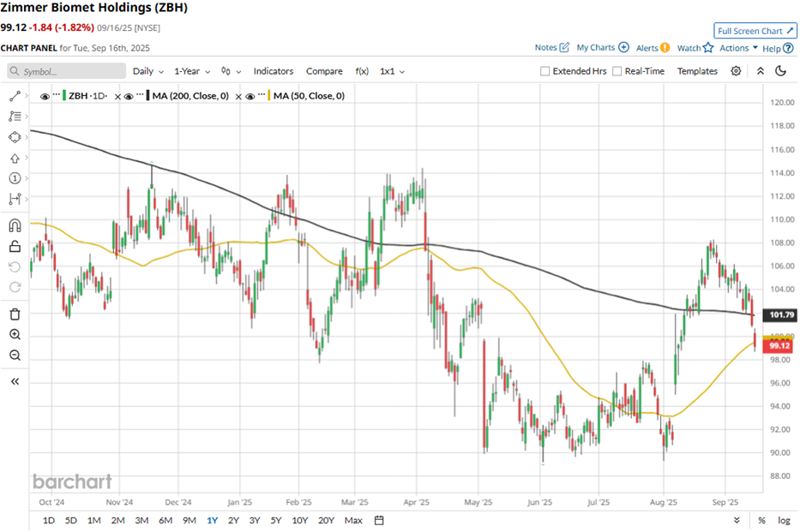Select the trend line drawing tool
Image resolution: width=806 pixels, height=532 pixels.
pyautogui.click(x=15, y=96)
